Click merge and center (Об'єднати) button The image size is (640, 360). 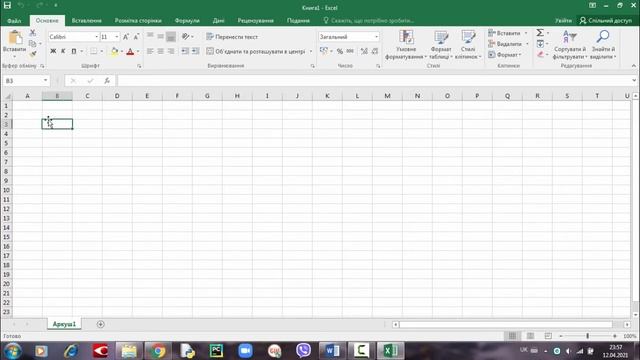click(256, 51)
